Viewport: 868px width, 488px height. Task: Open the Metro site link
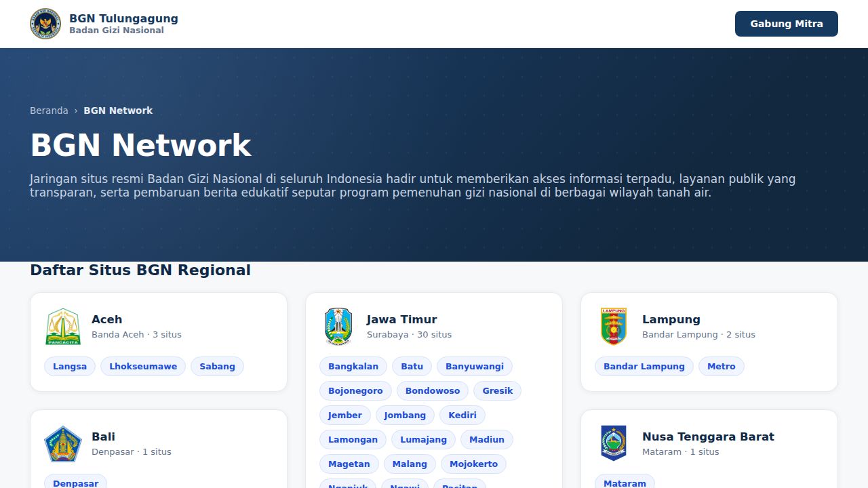pyautogui.click(x=722, y=367)
